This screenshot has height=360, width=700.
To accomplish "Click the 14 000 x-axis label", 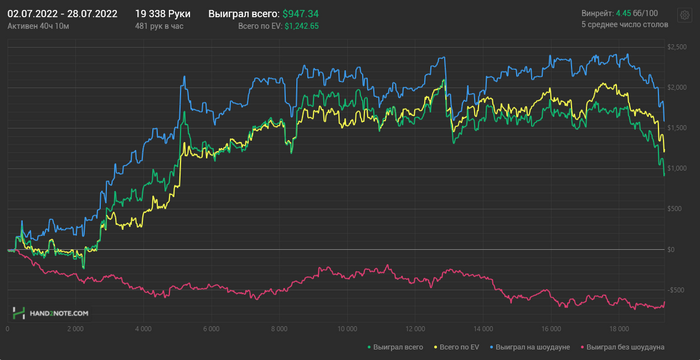I will [x=483, y=329].
